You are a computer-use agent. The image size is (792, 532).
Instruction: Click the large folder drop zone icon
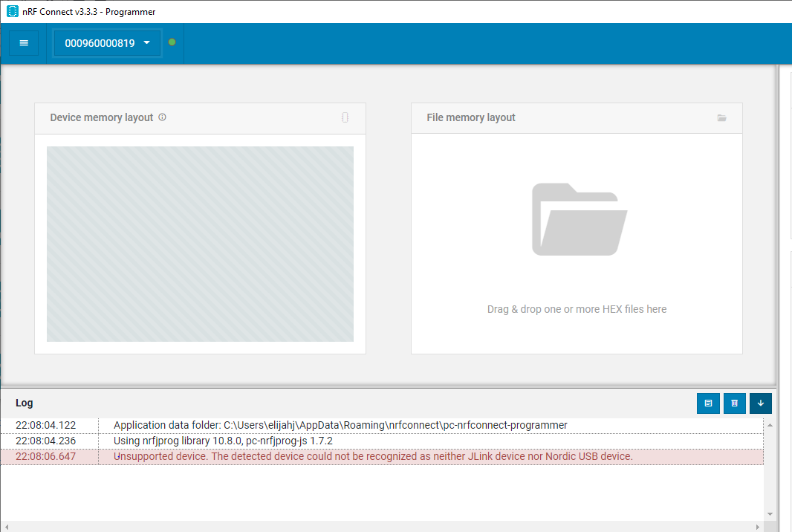point(580,219)
